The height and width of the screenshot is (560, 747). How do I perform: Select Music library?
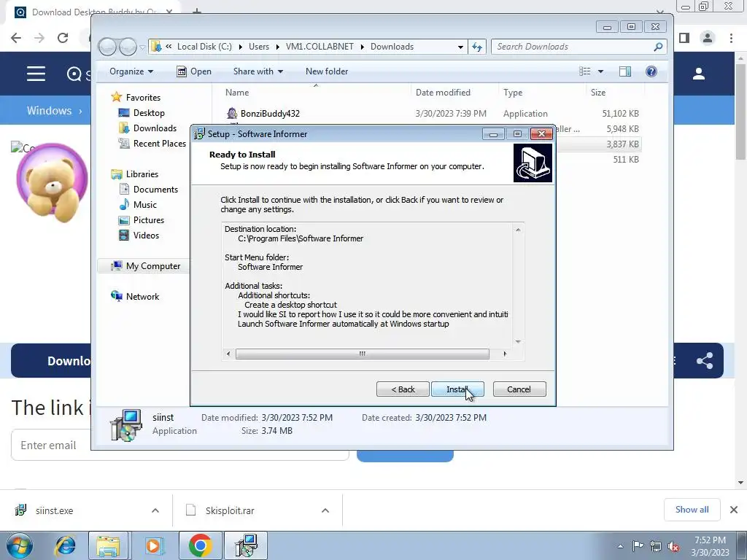[145, 205]
